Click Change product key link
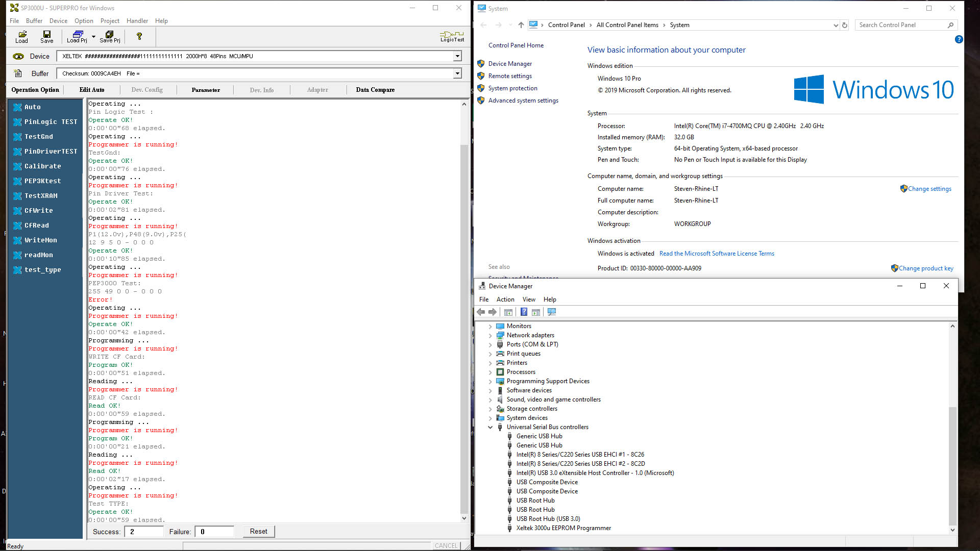 [926, 268]
